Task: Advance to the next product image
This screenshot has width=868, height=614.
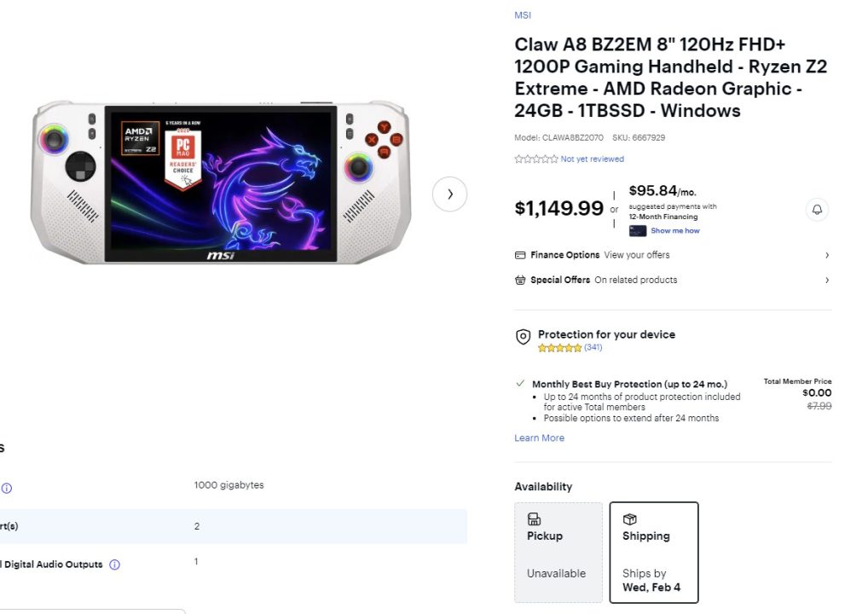Action: pos(450,194)
